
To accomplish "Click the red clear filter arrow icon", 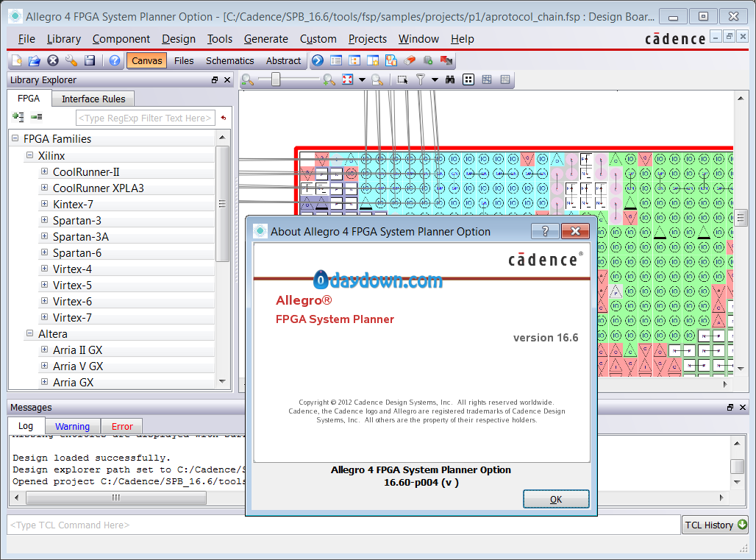I will (x=224, y=118).
